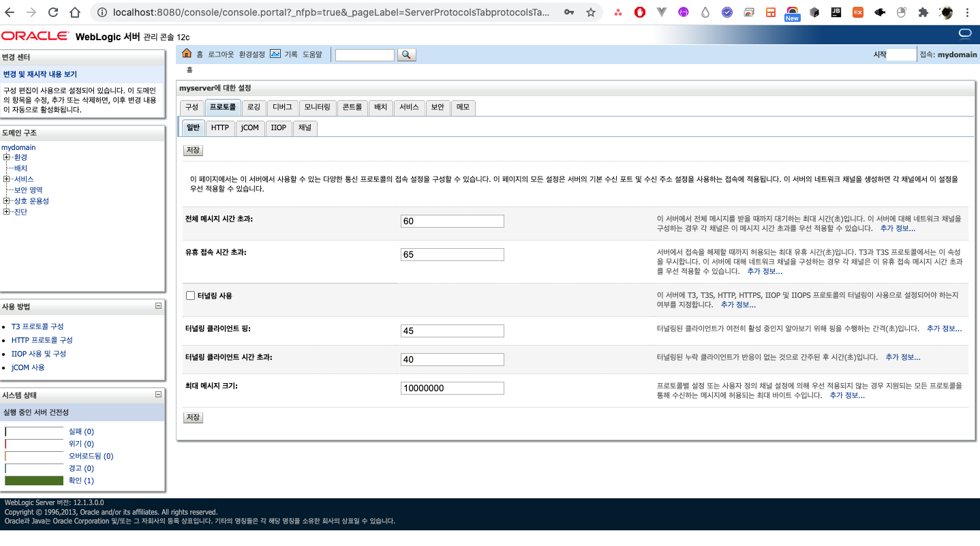Viewport: 980px width, 546px height.
Task: Open the 환경설정 link
Action: [251, 55]
